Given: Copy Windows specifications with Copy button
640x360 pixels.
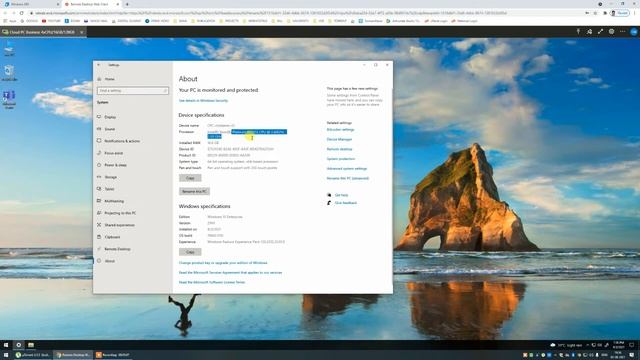Looking at the screenshot, I should pos(190,252).
